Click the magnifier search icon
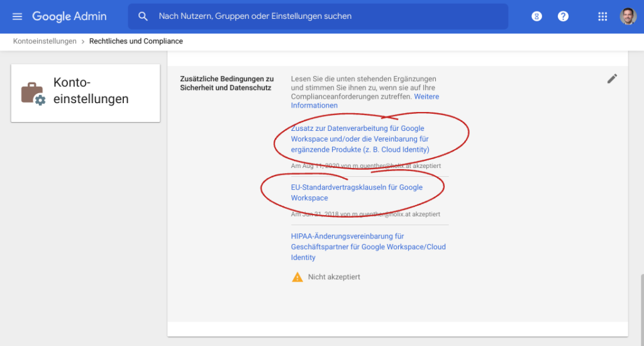This screenshot has width=644, height=346. [x=143, y=16]
